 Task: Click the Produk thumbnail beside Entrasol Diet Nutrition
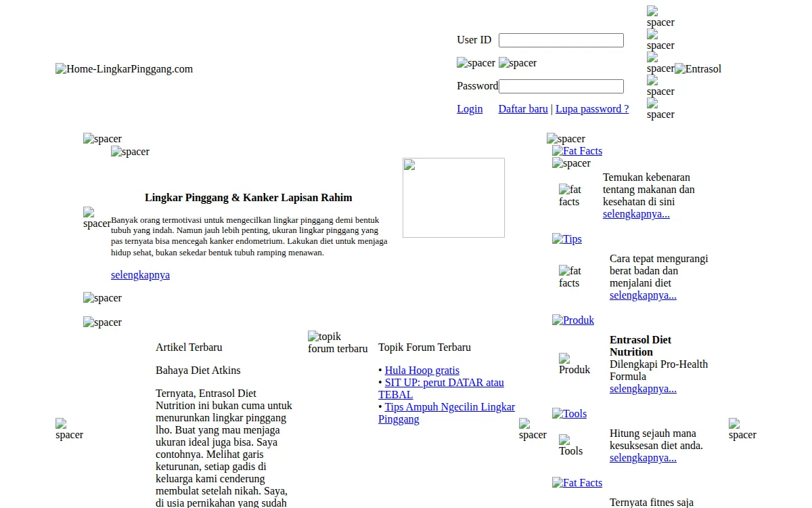[574, 364]
